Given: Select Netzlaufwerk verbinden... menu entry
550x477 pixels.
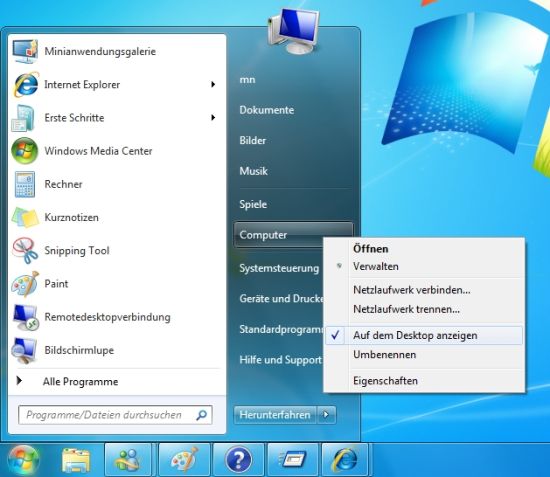Looking at the screenshot, I should coord(412,290).
